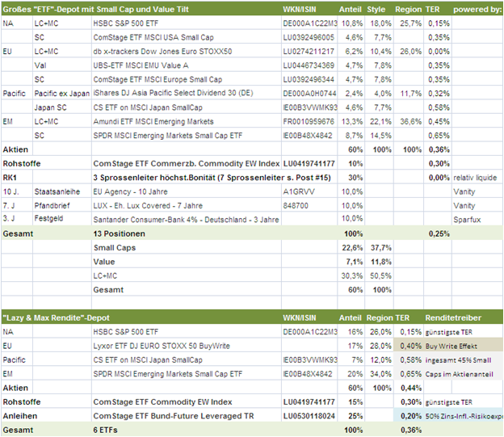Image resolution: width=504 pixels, height=437 pixels.
Task: Select the "Festgeld" cell
Action: point(62,219)
